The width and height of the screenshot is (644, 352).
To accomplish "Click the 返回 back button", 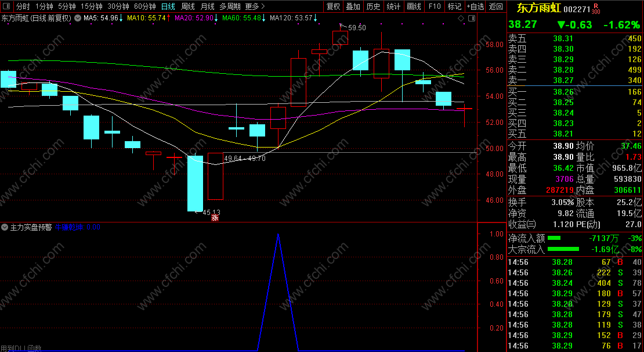I will 495,6.
